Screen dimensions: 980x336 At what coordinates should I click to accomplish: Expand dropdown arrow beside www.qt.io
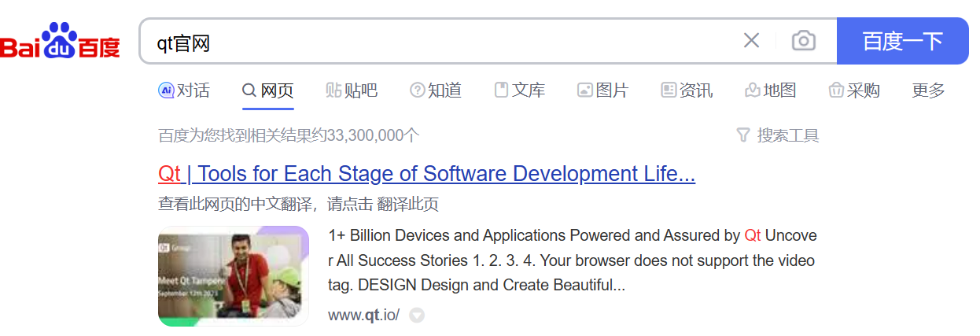[417, 316]
